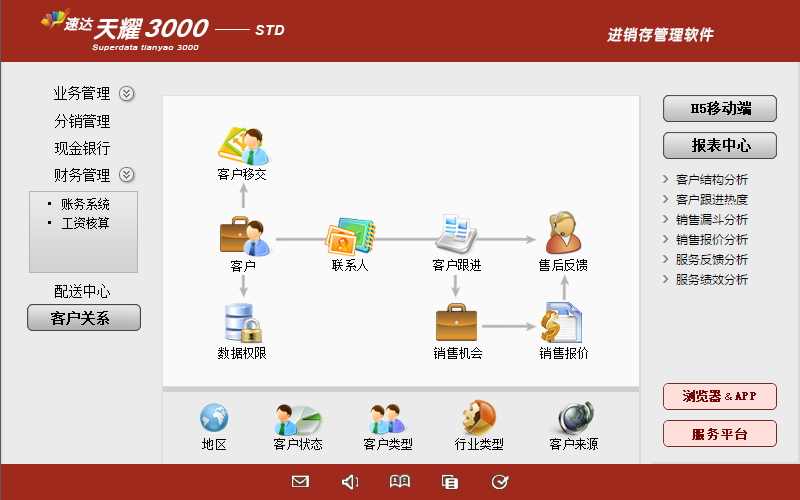Open the 地区 globe icon
The image size is (800, 500).
[x=214, y=417]
